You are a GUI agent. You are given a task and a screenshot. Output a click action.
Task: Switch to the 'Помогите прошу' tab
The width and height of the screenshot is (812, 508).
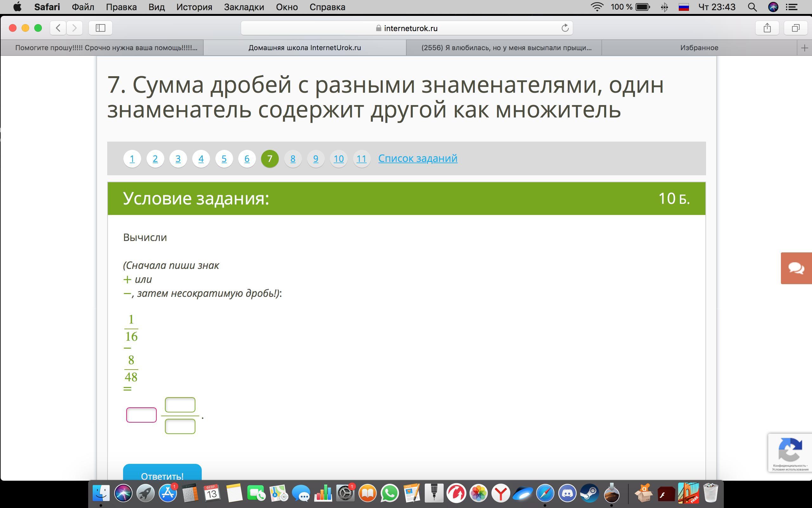[102, 48]
